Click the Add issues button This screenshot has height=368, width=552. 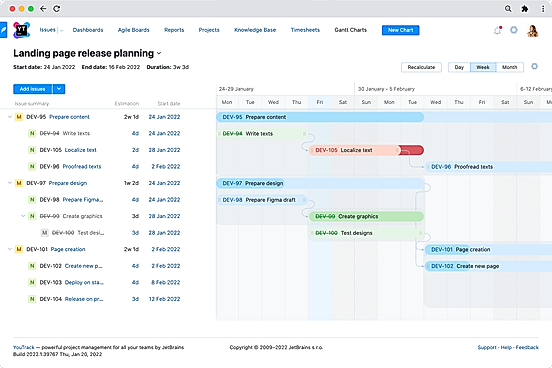pyautogui.click(x=32, y=89)
